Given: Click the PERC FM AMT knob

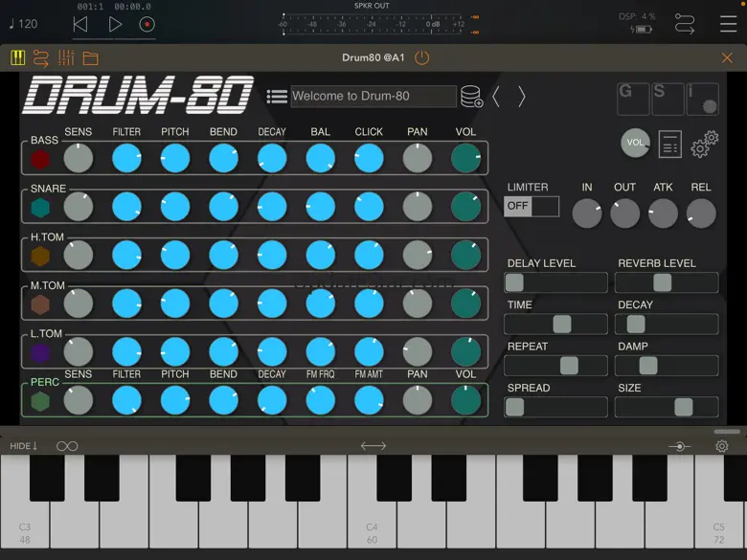Looking at the screenshot, I should (x=369, y=400).
